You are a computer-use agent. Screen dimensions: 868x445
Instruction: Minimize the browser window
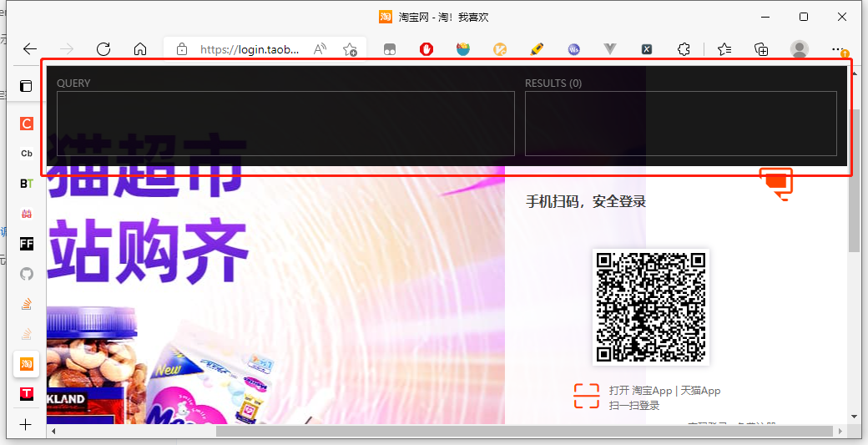(765, 18)
